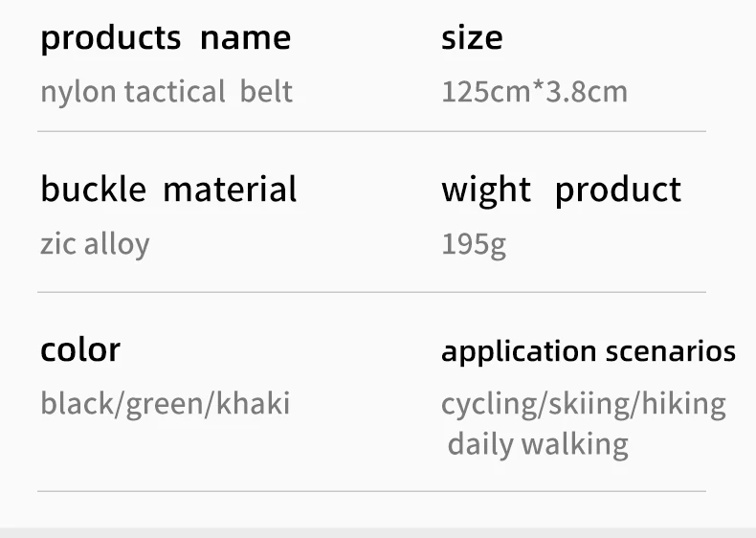756x538 pixels.
Task: Click "skiing" in the scenarios list
Action: pos(589,404)
